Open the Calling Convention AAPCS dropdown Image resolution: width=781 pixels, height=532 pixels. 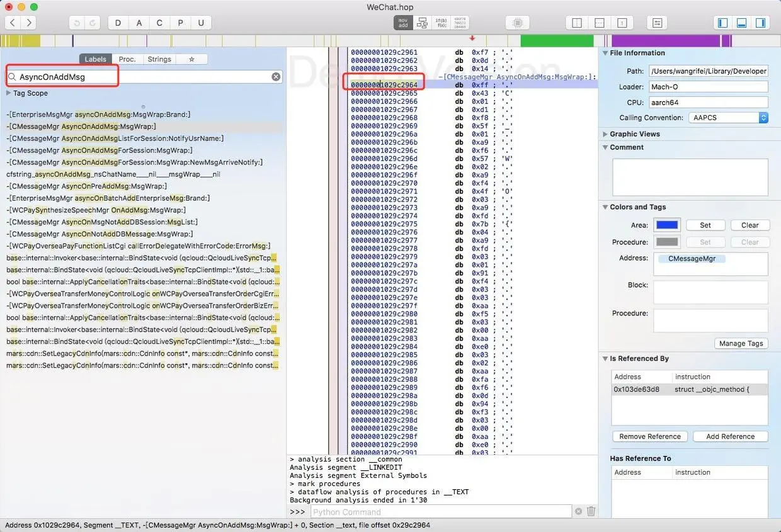[x=728, y=118]
